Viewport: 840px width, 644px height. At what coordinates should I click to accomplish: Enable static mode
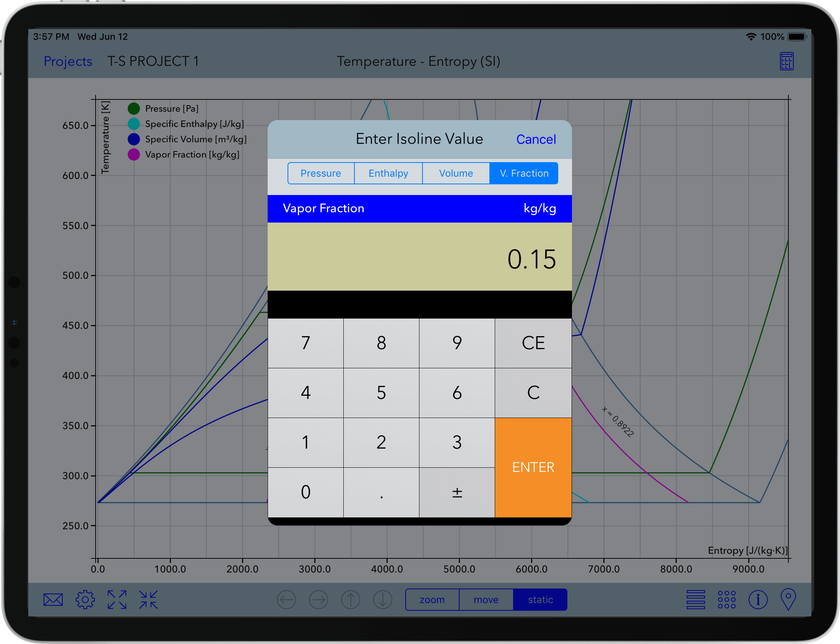[540, 600]
